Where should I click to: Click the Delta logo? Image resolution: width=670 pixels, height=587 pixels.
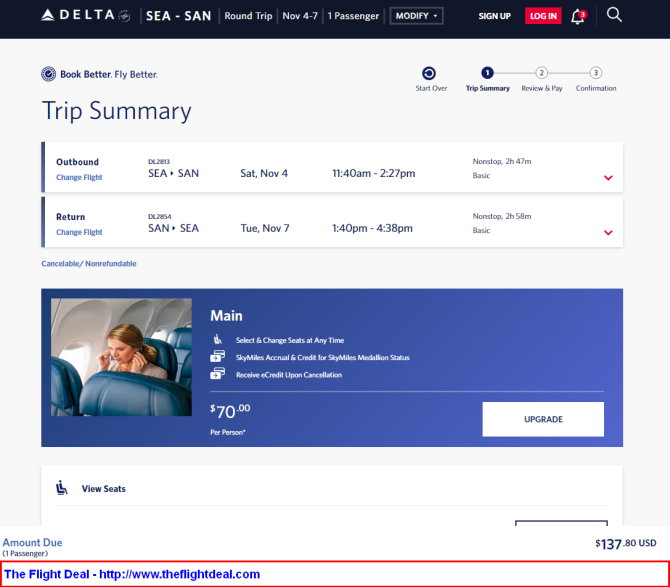click(x=85, y=15)
